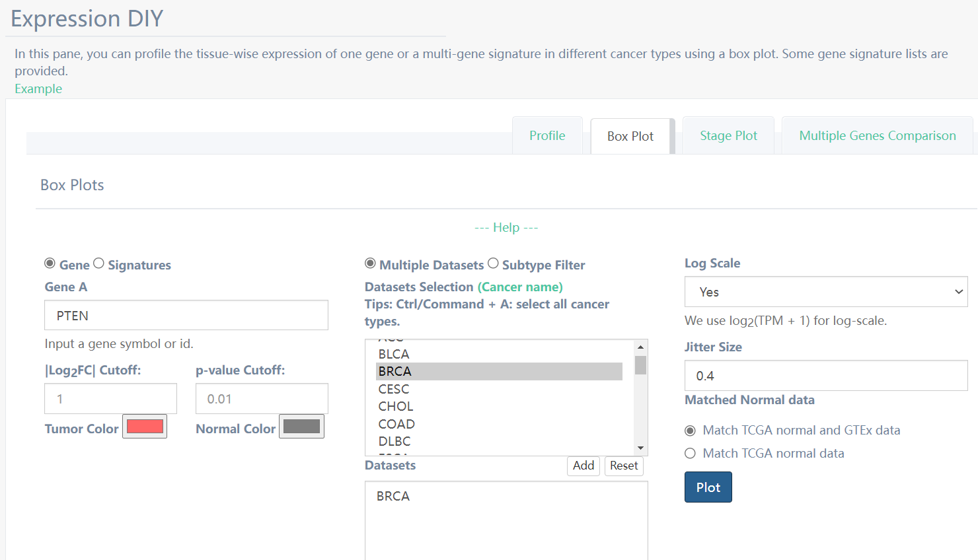Pick COAD from the cancer list
Image resolution: width=978 pixels, height=560 pixels.
pyautogui.click(x=396, y=424)
